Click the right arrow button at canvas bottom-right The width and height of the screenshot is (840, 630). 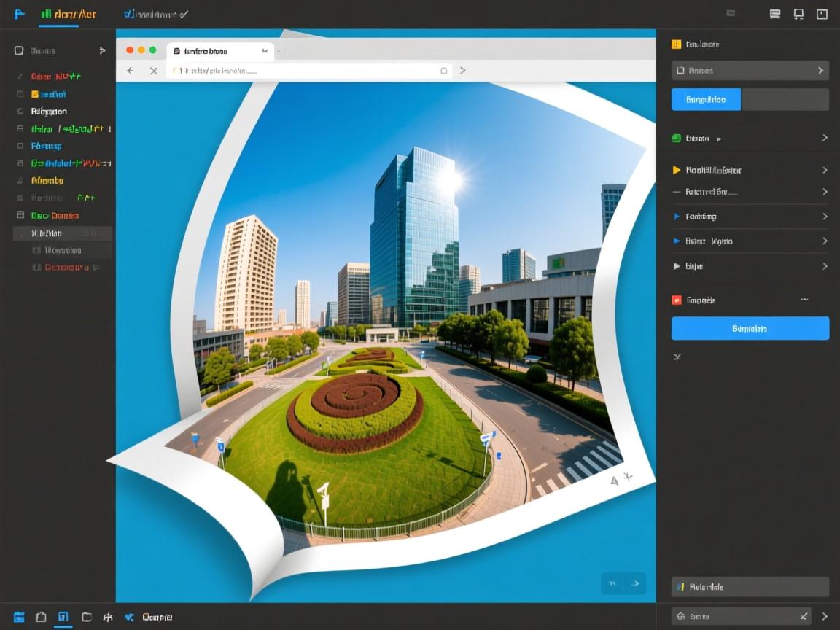[x=635, y=583]
